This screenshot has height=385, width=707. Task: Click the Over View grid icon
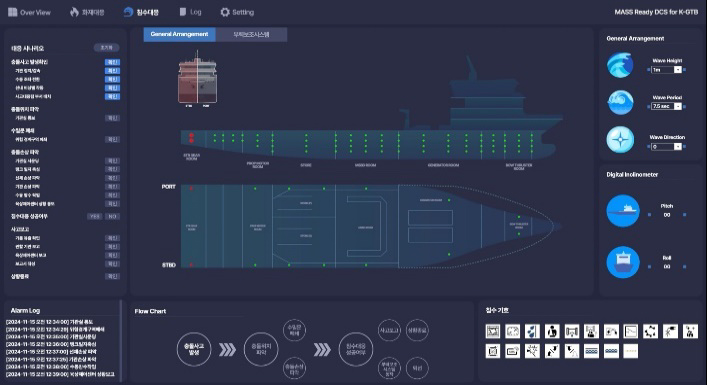pos(13,12)
